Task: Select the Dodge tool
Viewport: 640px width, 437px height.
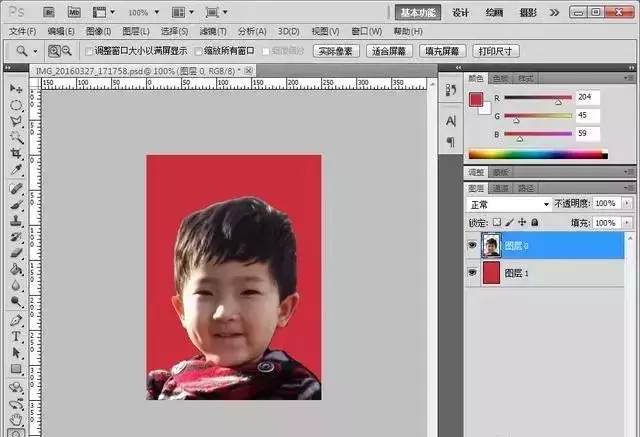Action: [16, 302]
